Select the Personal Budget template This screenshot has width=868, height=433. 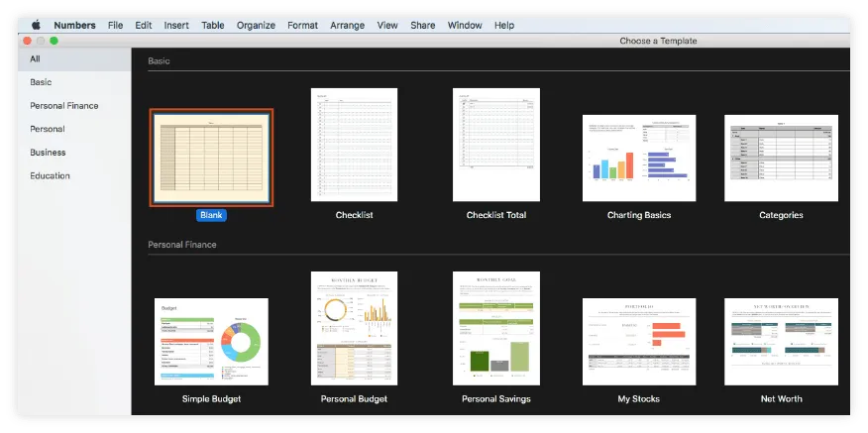click(354, 328)
